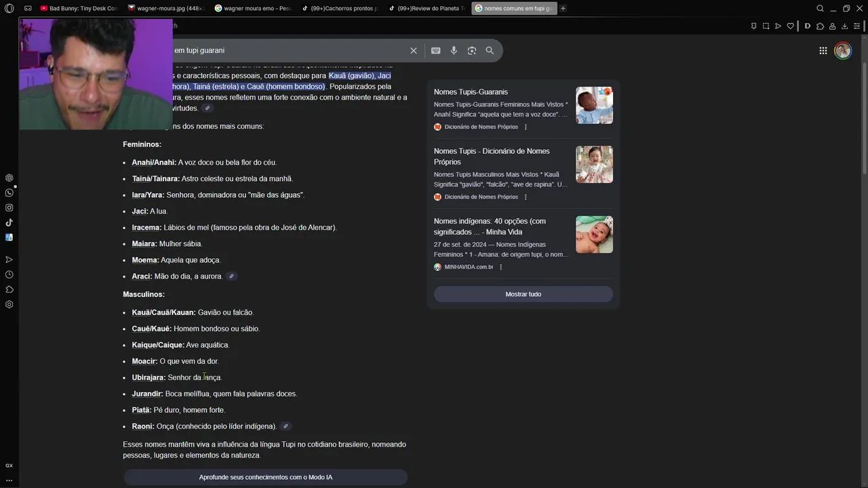Click Mostrar tudo button
This screenshot has height=488, width=868.
click(523, 294)
